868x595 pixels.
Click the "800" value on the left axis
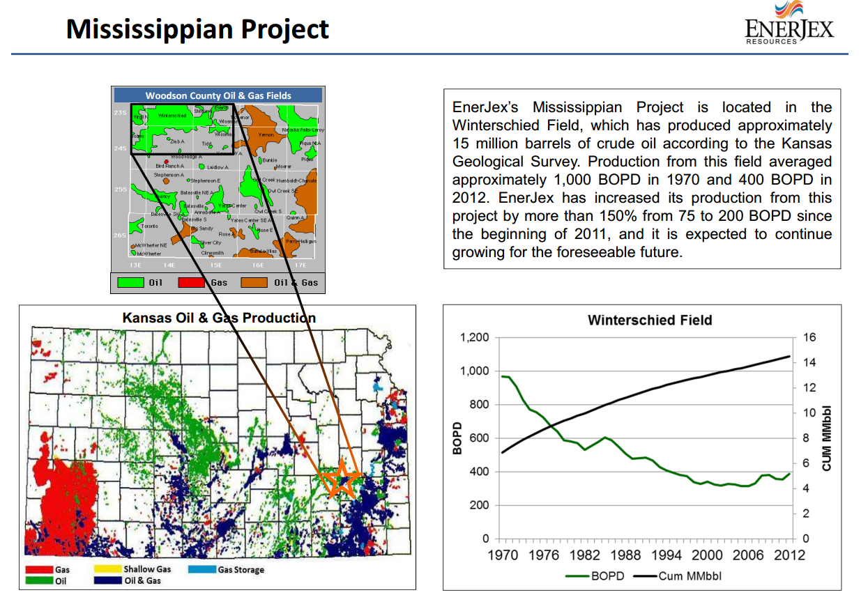pyautogui.click(x=480, y=405)
